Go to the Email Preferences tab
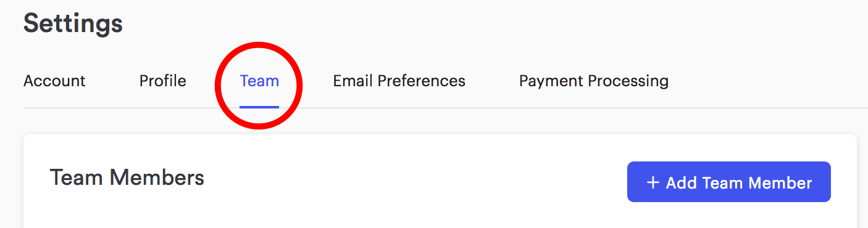868x228 pixels. coord(399,81)
